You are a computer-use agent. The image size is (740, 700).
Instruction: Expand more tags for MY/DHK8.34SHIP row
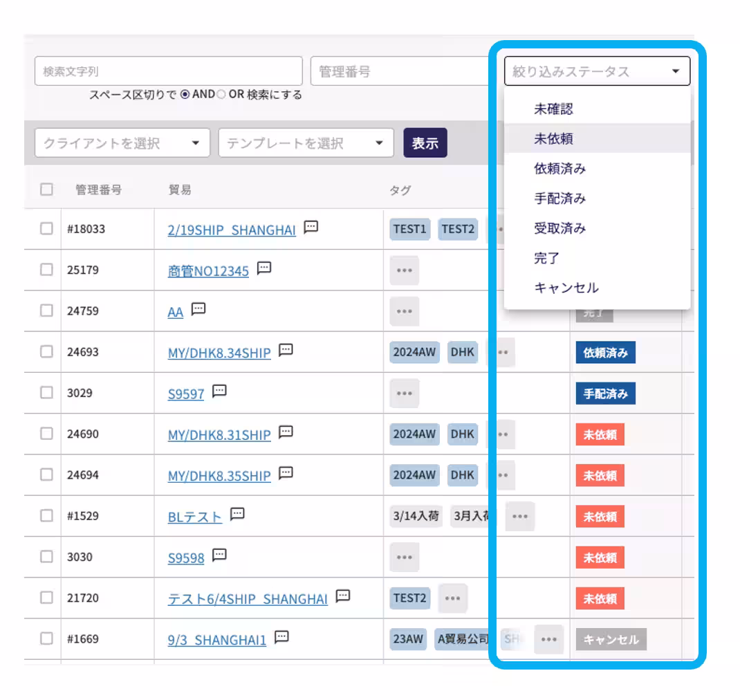click(x=501, y=352)
